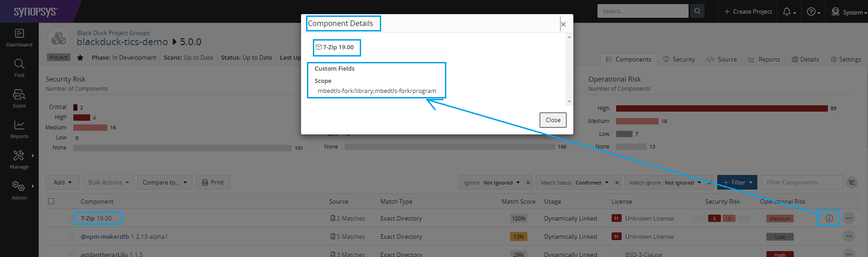Open the notifications bell menu
The width and height of the screenshot is (868, 257).
[789, 12]
